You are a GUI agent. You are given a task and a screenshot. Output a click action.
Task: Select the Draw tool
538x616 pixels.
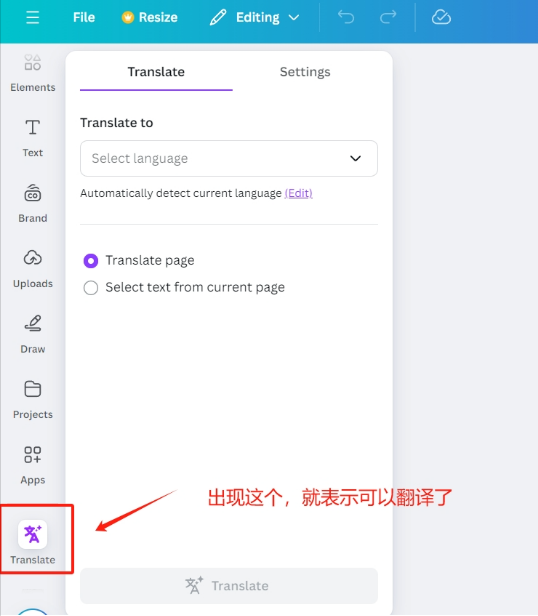click(x=33, y=335)
